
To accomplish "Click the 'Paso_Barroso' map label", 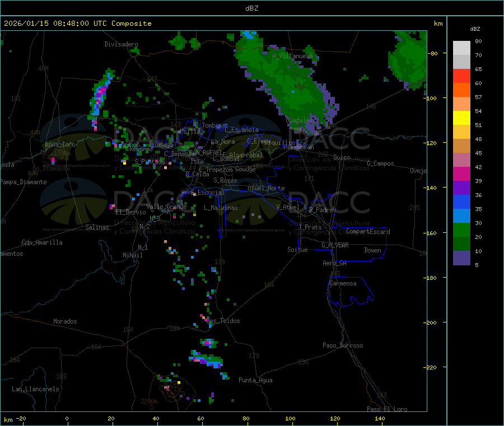I will click(x=343, y=345).
